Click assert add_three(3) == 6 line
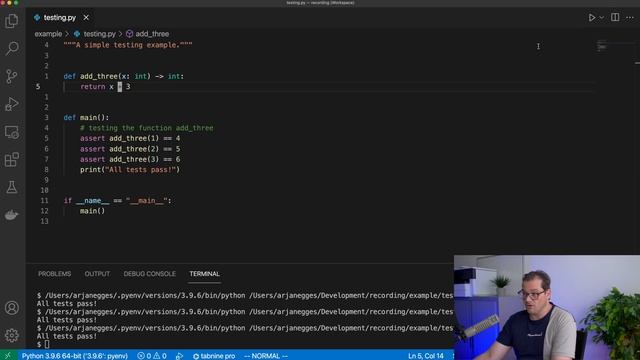The width and height of the screenshot is (640, 360). click(x=130, y=159)
